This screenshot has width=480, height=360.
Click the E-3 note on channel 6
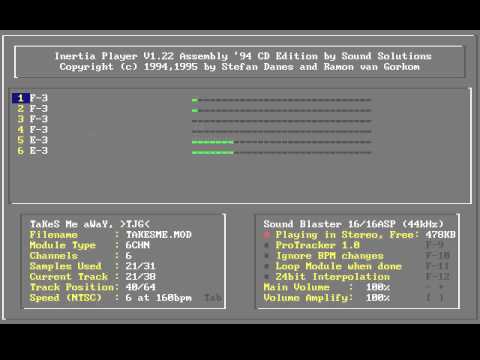[39, 151]
